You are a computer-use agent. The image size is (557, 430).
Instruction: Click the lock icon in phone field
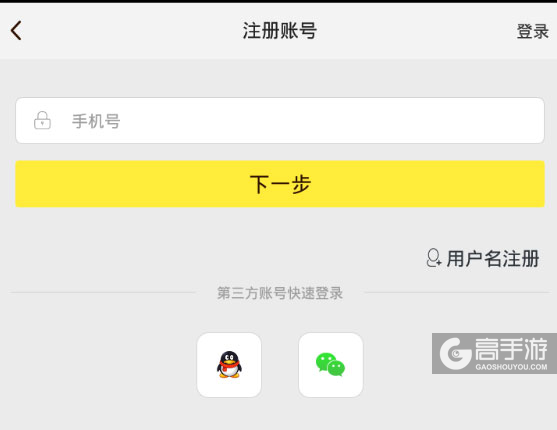point(42,120)
